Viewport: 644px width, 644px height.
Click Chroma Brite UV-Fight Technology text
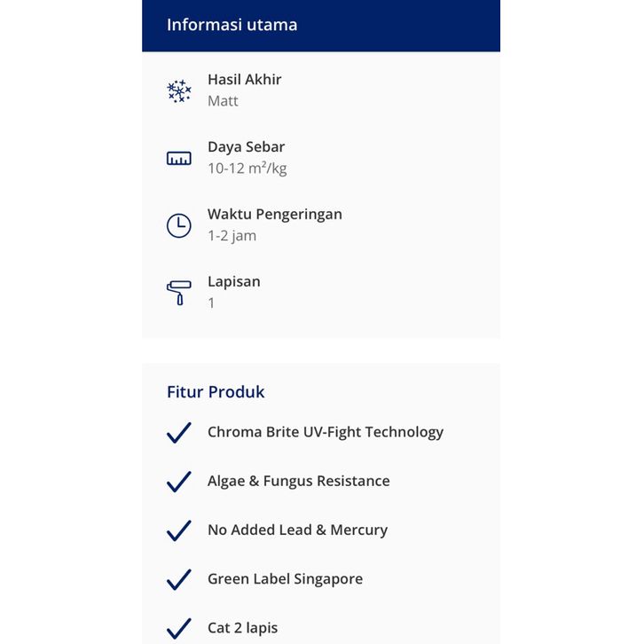pyautogui.click(x=326, y=433)
